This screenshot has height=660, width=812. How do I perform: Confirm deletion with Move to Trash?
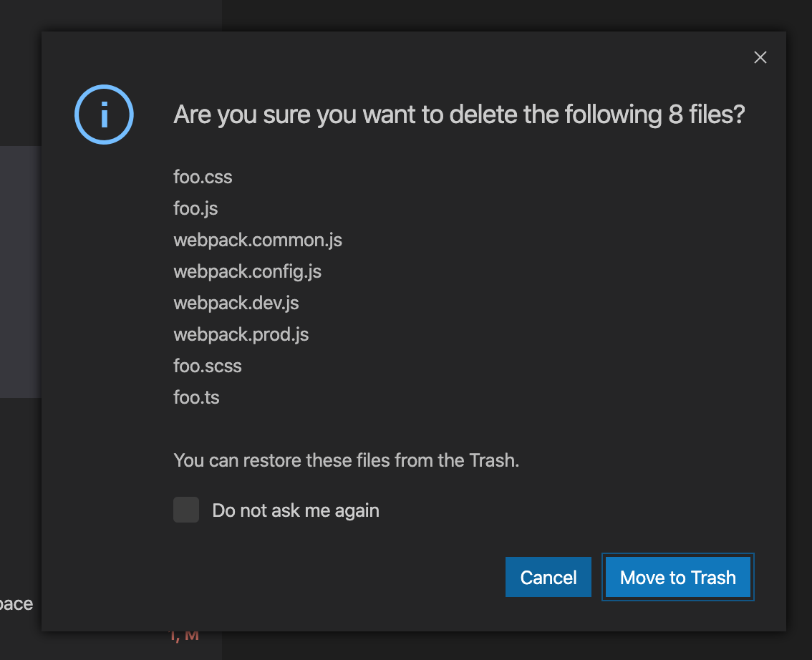click(677, 577)
